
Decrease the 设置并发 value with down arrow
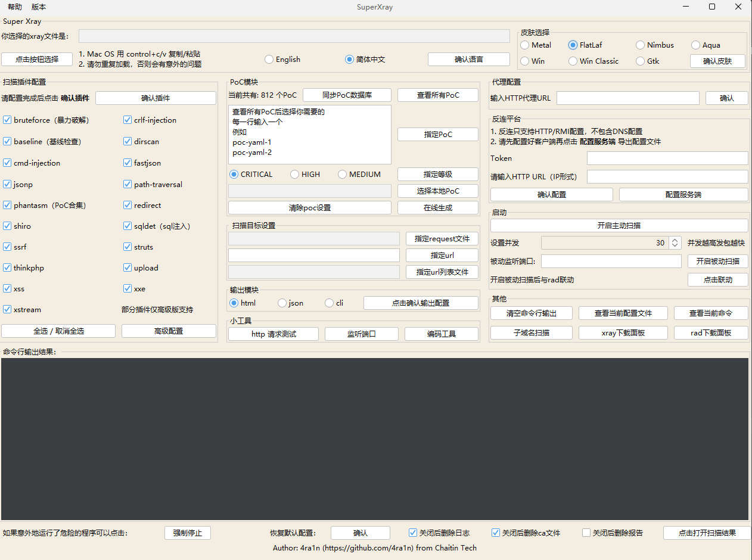point(675,246)
